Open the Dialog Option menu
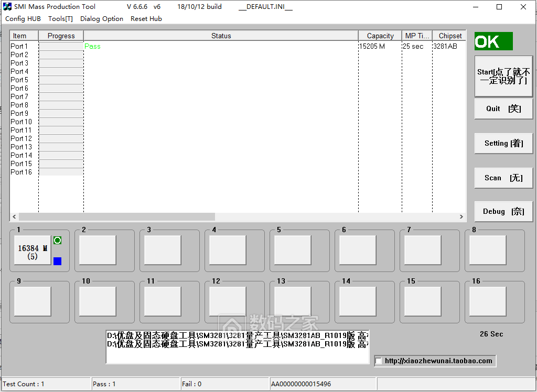537x392 pixels. 102,19
